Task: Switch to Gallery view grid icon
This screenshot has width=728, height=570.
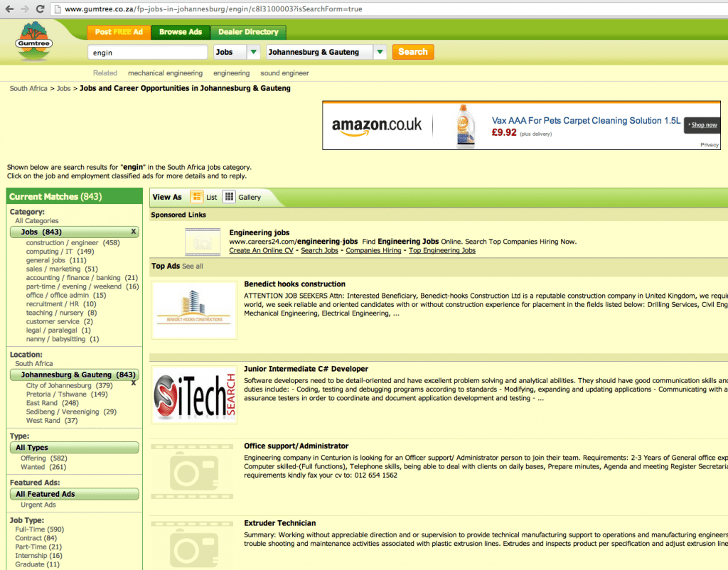Action: (229, 197)
